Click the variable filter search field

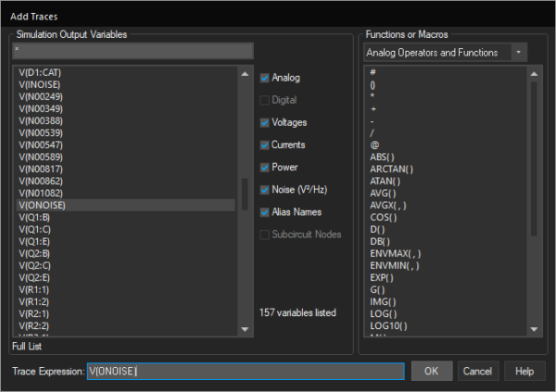tap(133, 51)
